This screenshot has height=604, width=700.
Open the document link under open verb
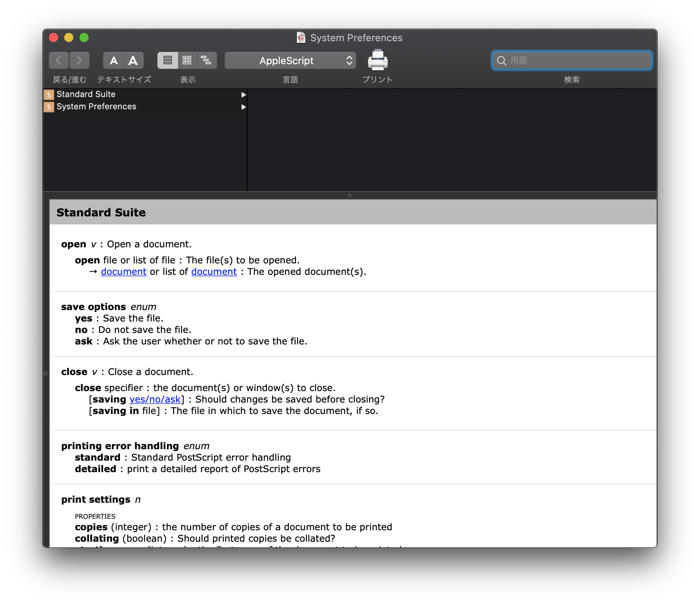pos(123,271)
